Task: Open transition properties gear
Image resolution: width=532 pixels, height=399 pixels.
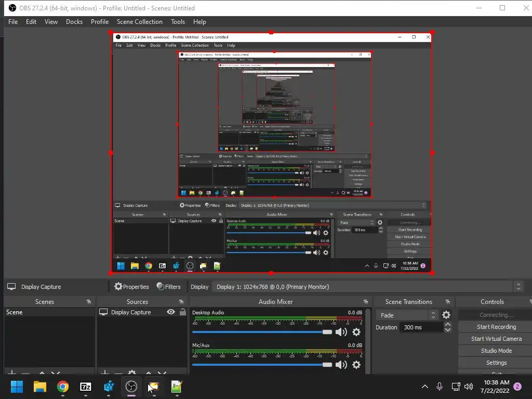Action: point(446,315)
